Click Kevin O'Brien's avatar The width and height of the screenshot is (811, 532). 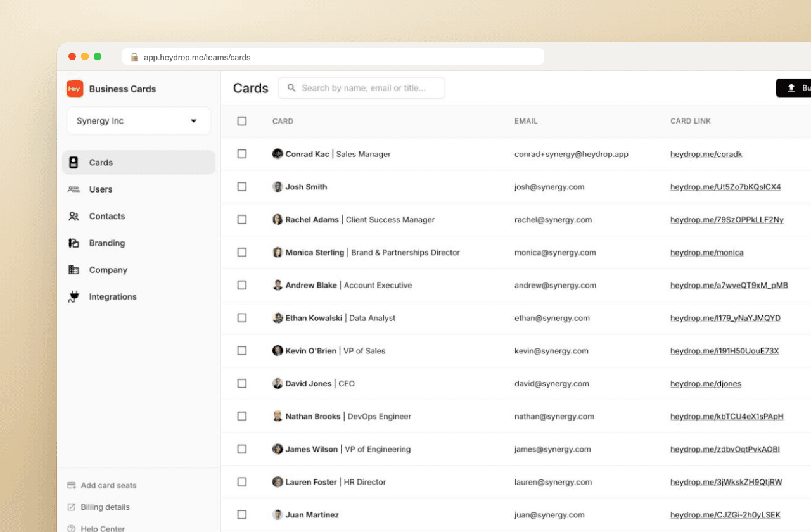tap(278, 351)
